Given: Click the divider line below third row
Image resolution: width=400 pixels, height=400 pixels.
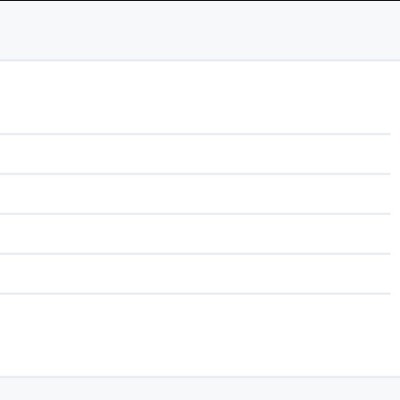Looking at the screenshot, I should pyautogui.click(x=195, y=214).
